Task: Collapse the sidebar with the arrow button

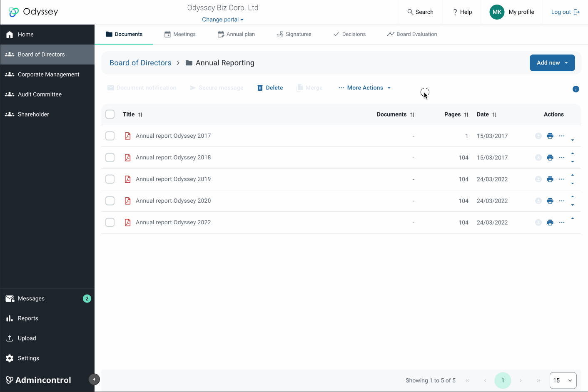Action: 94,379
